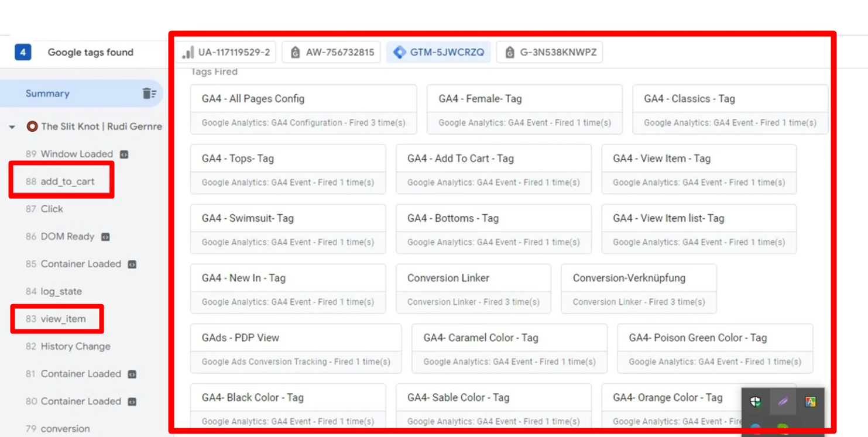Open the GAds - PDP View tag card
This screenshot has height=437, width=868.
tap(296, 348)
